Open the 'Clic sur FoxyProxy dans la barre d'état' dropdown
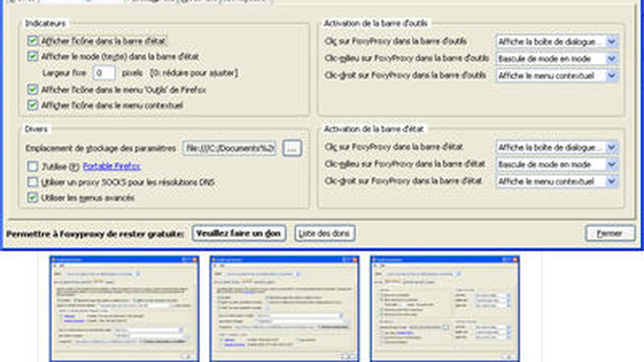This screenshot has height=362, width=644. 557,148
